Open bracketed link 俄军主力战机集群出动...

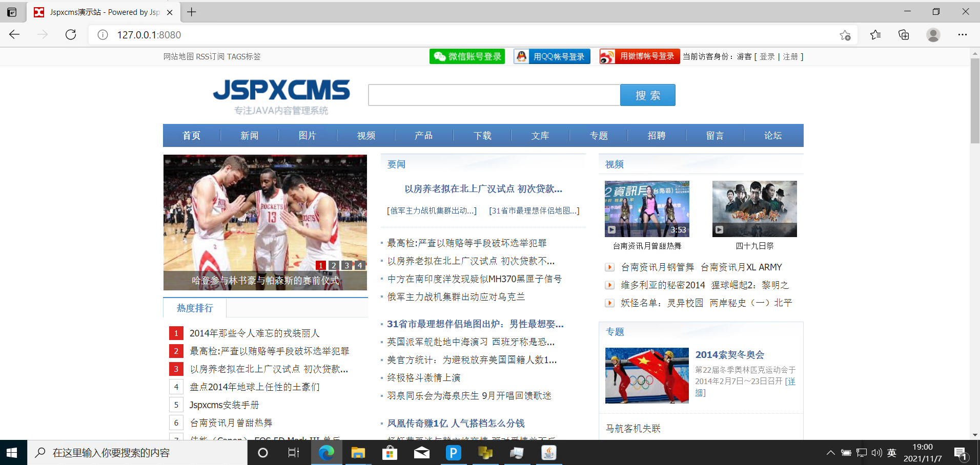click(432, 210)
